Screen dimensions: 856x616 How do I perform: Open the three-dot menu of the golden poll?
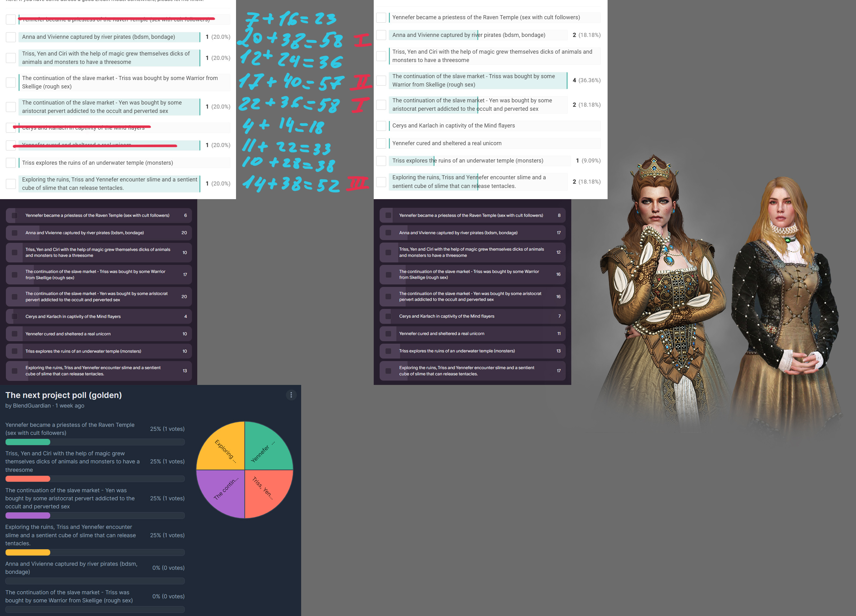(x=291, y=395)
